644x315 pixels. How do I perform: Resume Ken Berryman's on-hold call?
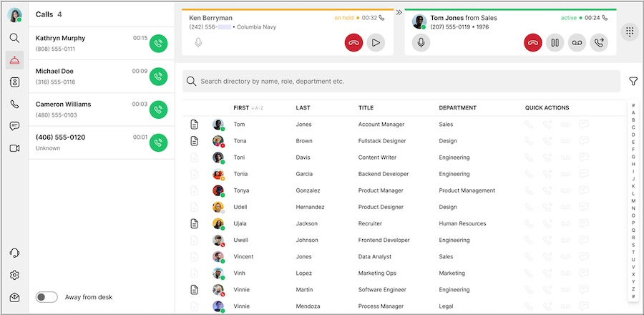376,43
